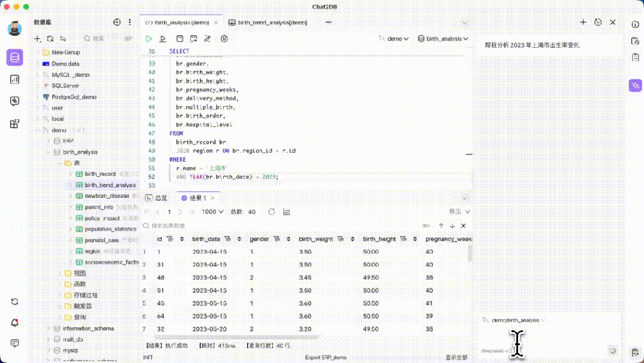This screenshot has width=644, height=363.
Task: Collapse the demo connection node
Action: 38,130
